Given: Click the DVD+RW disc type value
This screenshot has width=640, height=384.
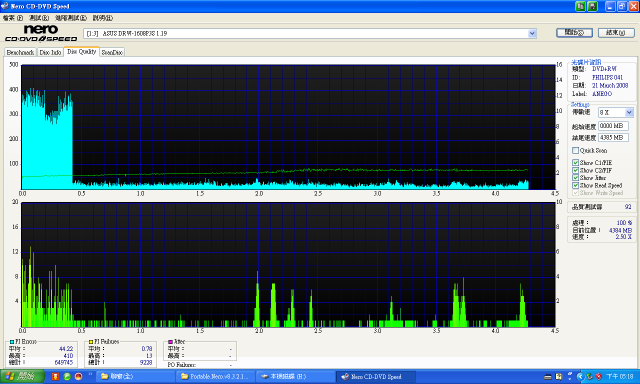Looking at the screenshot, I should (x=604, y=69).
